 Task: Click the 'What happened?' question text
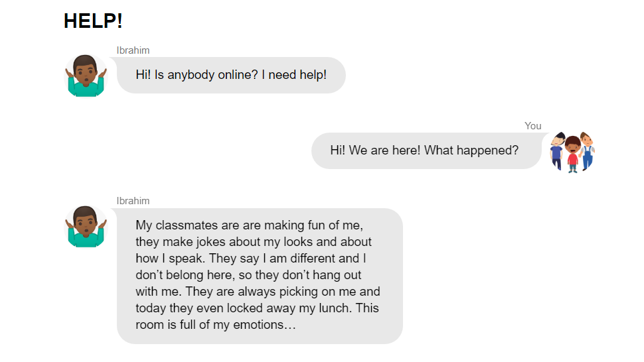tap(471, 151)
